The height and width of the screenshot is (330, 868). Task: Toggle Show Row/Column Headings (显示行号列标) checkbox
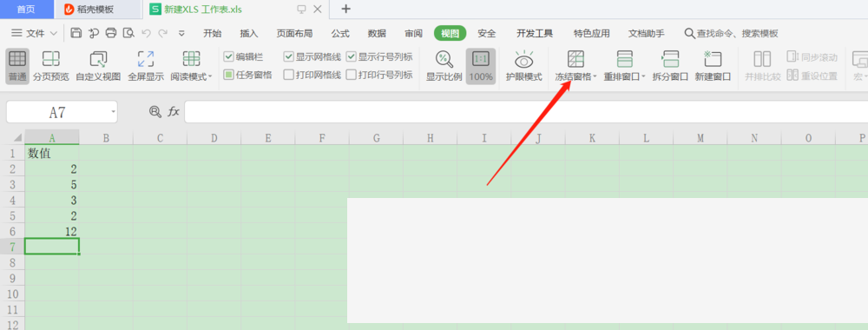(351, 57)
